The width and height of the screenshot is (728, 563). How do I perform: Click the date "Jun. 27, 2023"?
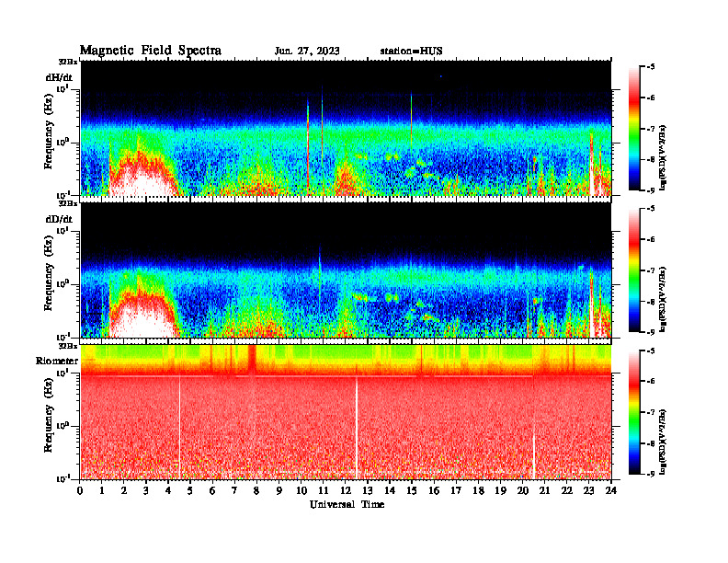[307, 52]
